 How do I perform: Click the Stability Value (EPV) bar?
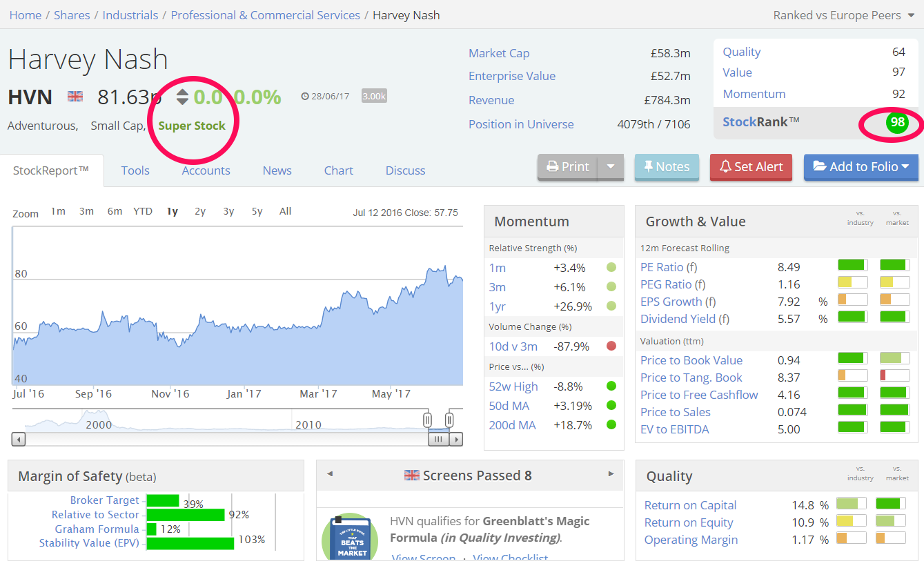point(190,543)
